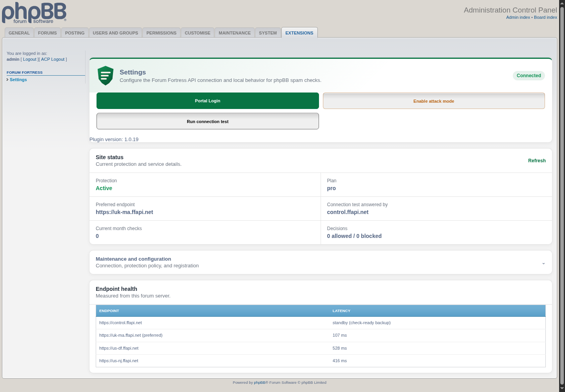Viewport: 565px width, 392px height.
Task: Click the phpBB logo
Action: tap(34, 13)
